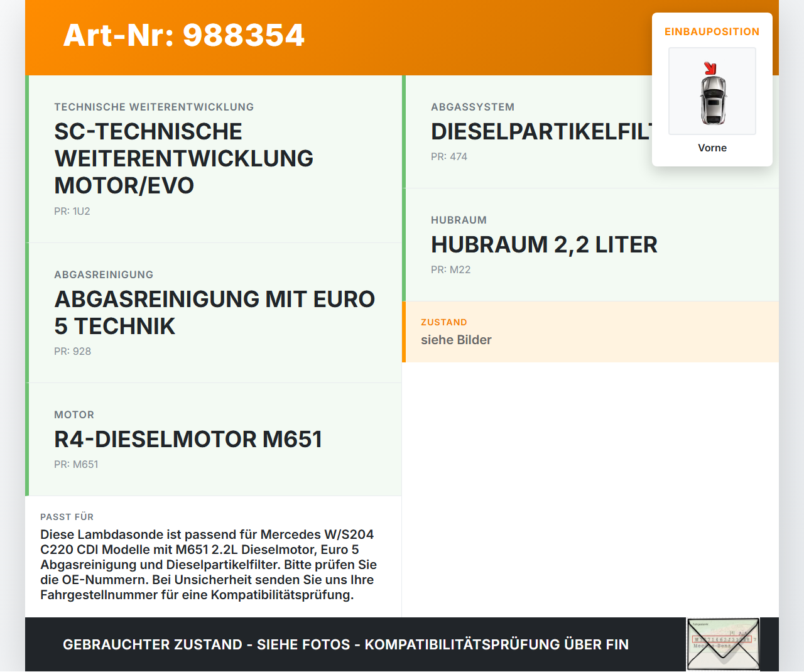
Task: Open the envelope document thumbnail in the footer
Action: pyautogui.click(x=723, y=644)
